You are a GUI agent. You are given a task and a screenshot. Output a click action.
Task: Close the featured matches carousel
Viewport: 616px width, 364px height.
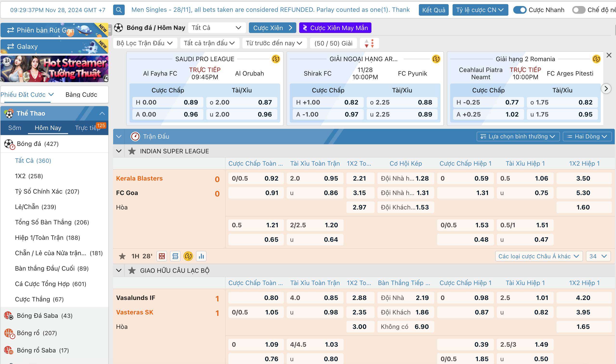tap(609, 55)
